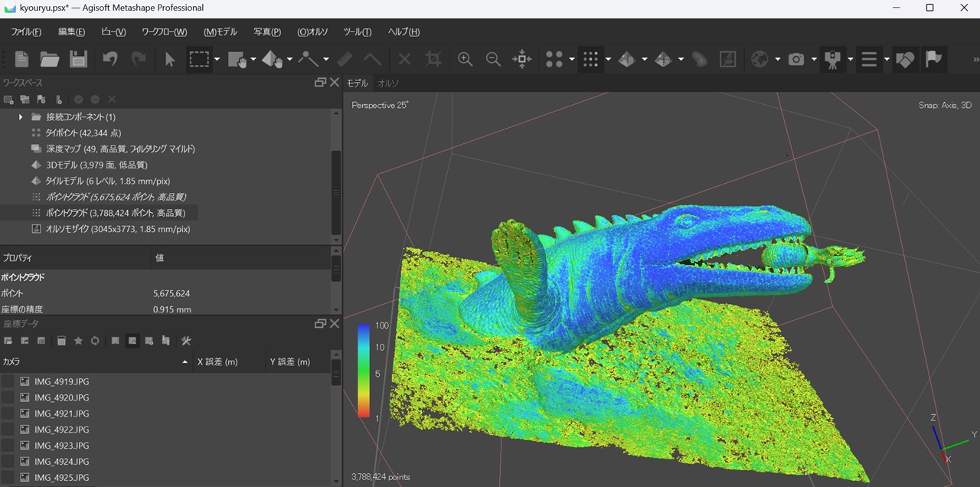Redo the last undone action
This screenshot has height=487, width=980.
pos(139,59)
